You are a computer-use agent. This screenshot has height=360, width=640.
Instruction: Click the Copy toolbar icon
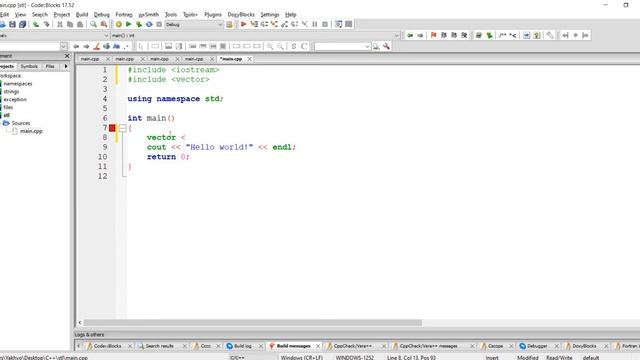(x=70, y=24)
